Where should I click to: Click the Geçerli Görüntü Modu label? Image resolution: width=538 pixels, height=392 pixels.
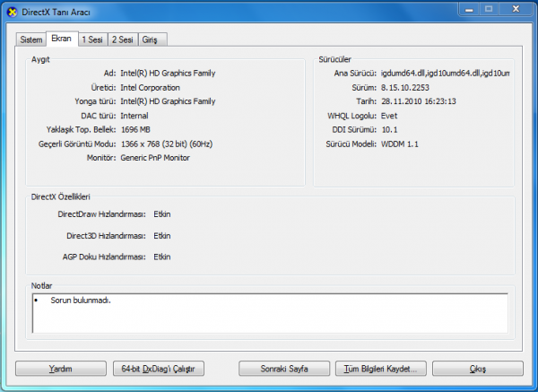click(77, 144)
